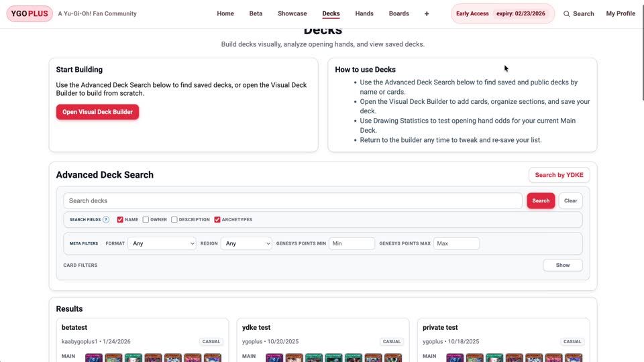The width and height of the screenshot is (644, 362).
Task: Click the Genesys Points Min field
Action: click(352, 243)
